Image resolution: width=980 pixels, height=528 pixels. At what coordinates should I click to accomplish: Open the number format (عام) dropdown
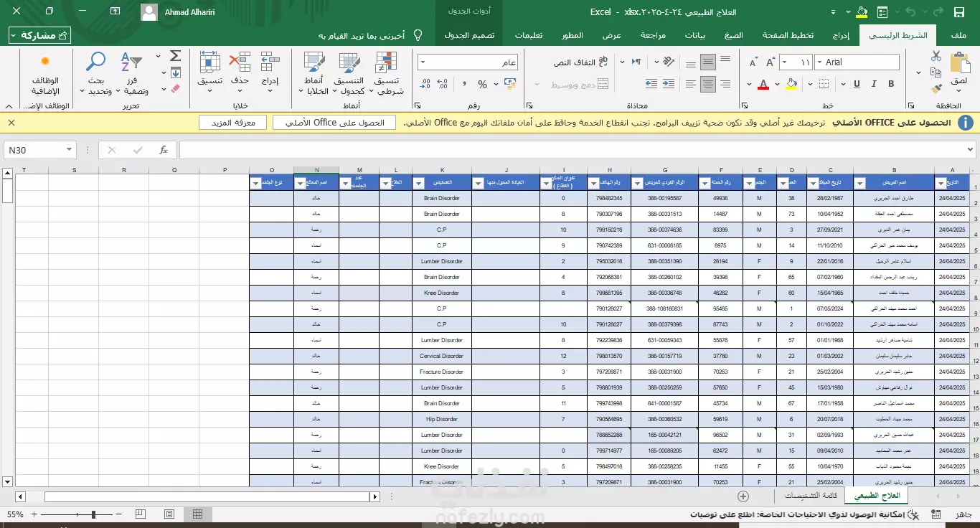point(424,62)
